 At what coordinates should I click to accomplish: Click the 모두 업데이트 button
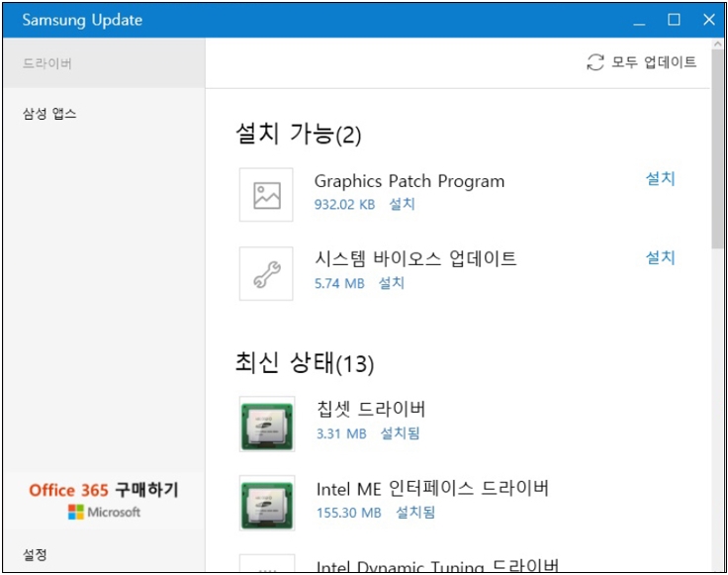(x=642, y=62)
